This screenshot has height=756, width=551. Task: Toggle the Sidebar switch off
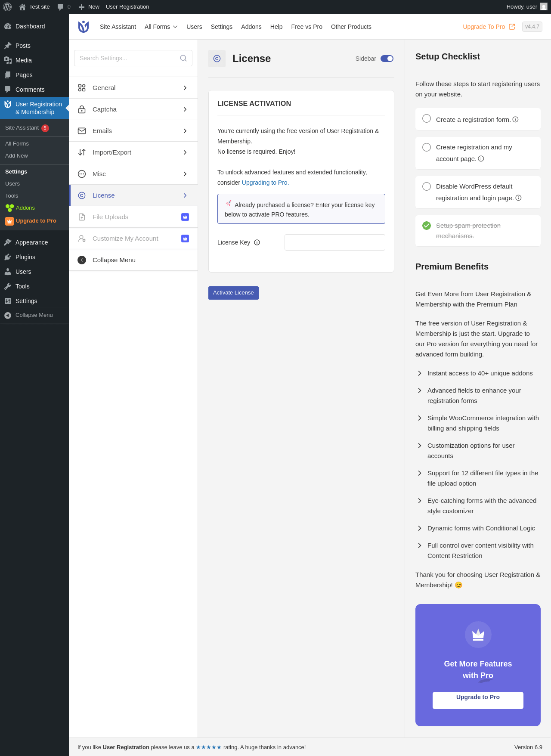[387, 59]
